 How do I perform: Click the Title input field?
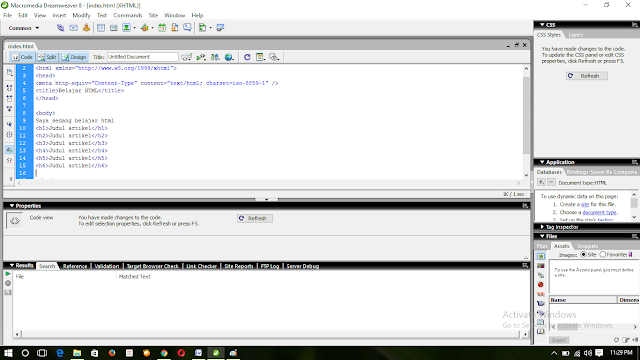point(142,57)
